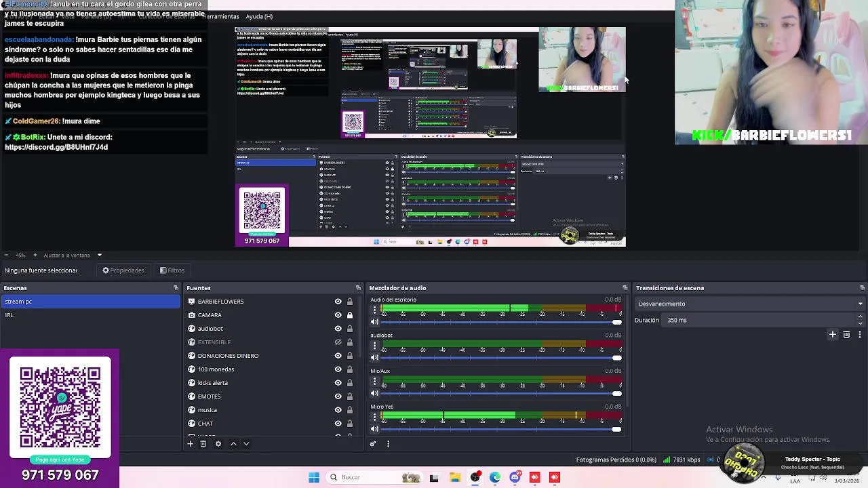Pop out the Mezclador de audio dock
The width and height of the screenshot is (868, 488).
click(625, 288)
